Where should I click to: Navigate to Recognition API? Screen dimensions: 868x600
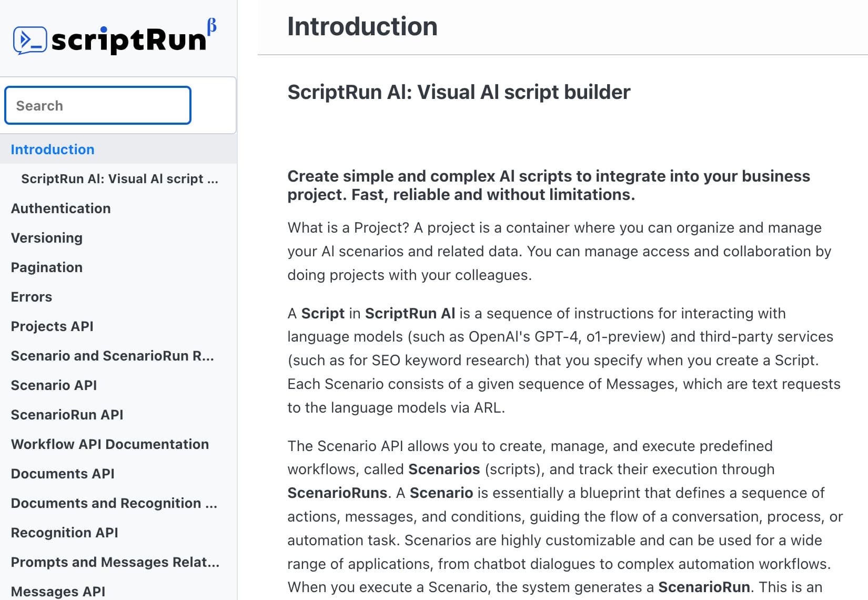tap(64, 533)
